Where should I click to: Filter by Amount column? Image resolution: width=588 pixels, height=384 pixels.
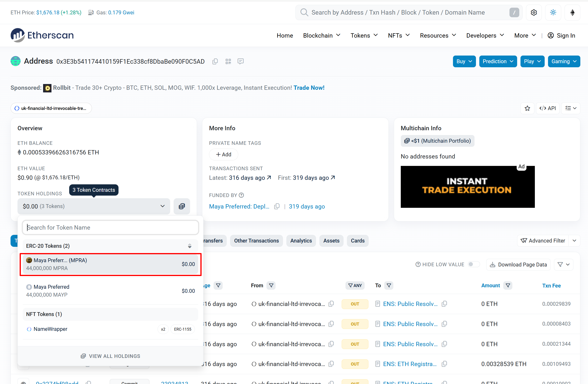click(x=508, y=285)
